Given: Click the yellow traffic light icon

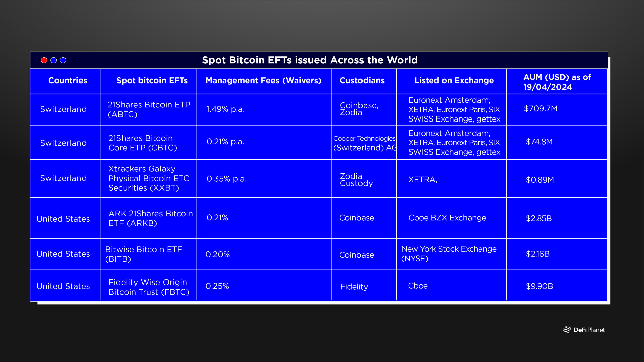Looking at the screenshot, I should click(53, 60).
